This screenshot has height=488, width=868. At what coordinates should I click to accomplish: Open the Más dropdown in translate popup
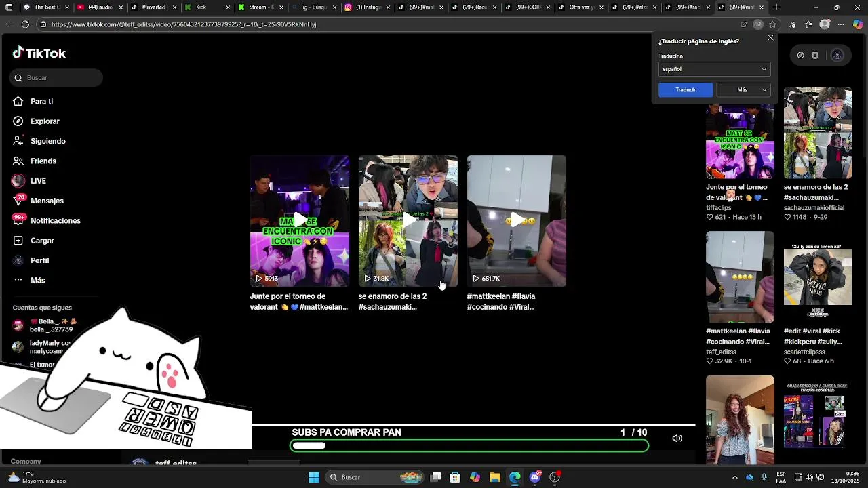[744, 90]
